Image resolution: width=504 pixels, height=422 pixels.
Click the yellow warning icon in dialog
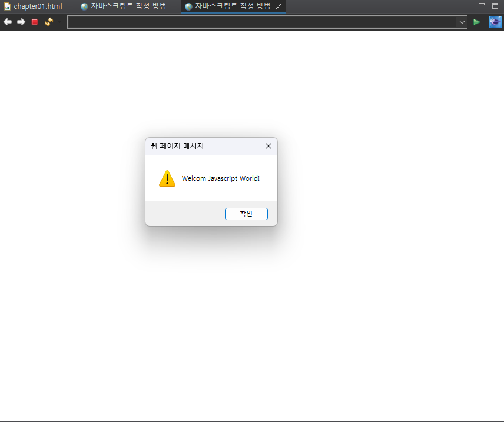[167, 178]
